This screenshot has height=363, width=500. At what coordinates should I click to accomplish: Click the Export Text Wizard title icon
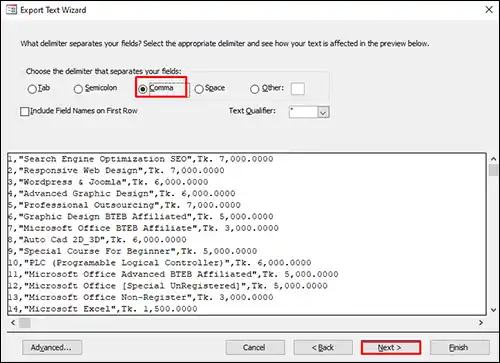[11, 10]
